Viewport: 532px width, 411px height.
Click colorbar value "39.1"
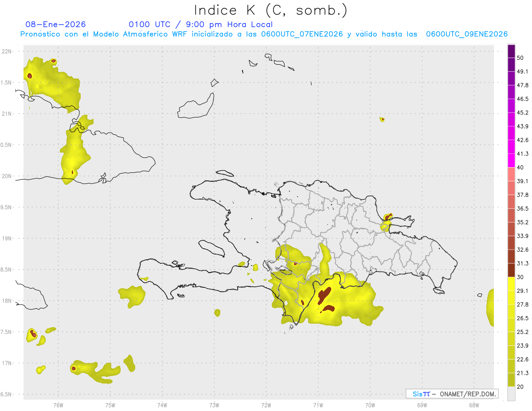click(523, 181)
